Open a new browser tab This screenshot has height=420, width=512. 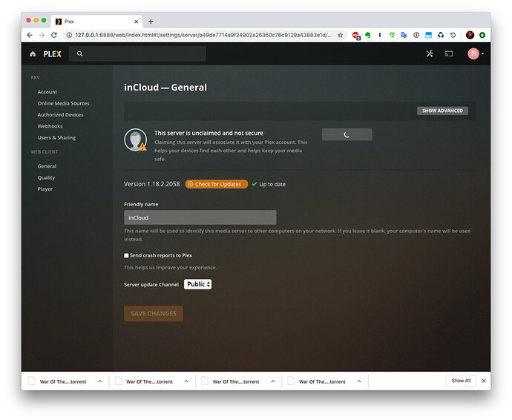click(151, 22)
